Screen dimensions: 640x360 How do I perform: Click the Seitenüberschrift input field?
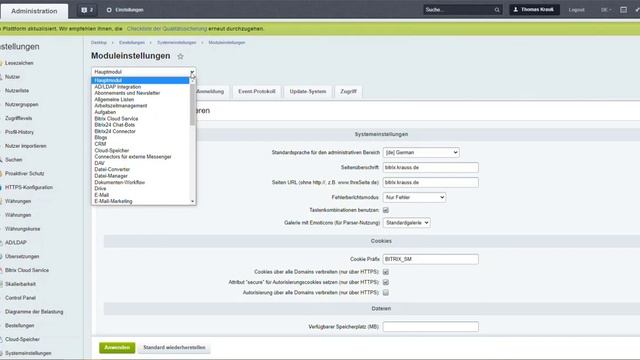pos(431,167)
